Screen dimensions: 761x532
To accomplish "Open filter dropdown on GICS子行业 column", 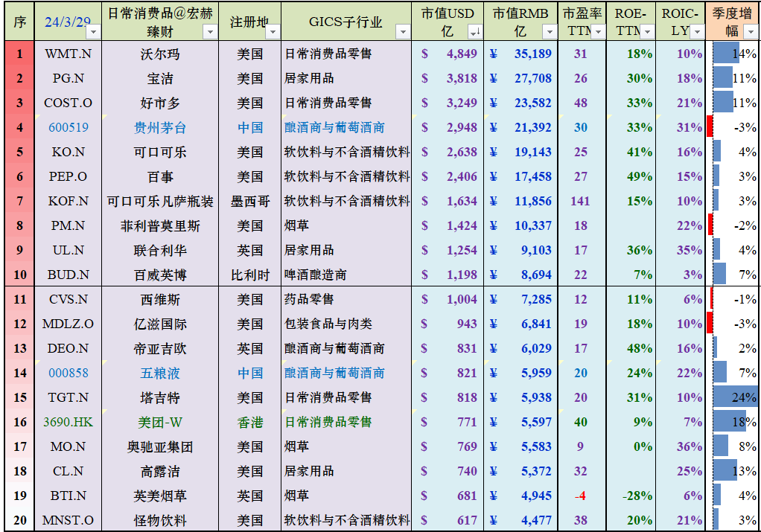I will coord(403,32).
